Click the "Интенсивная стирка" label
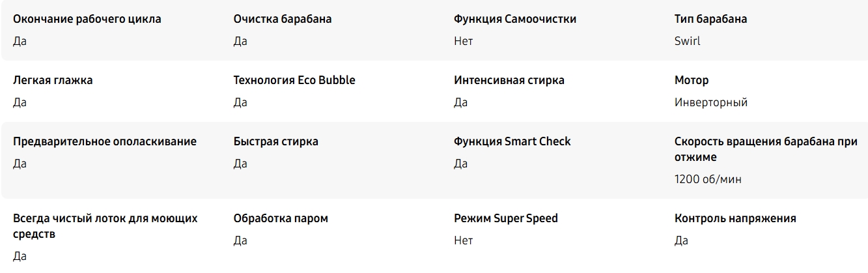The height and width of the screenshot is (273, 868). click(509, 80)
